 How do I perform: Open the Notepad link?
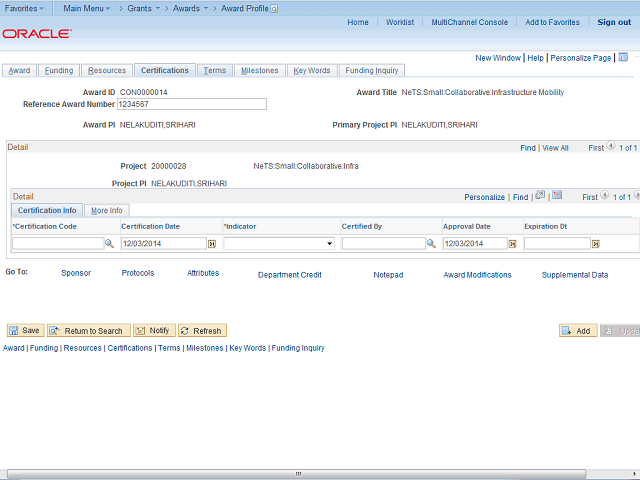[388, 275]
